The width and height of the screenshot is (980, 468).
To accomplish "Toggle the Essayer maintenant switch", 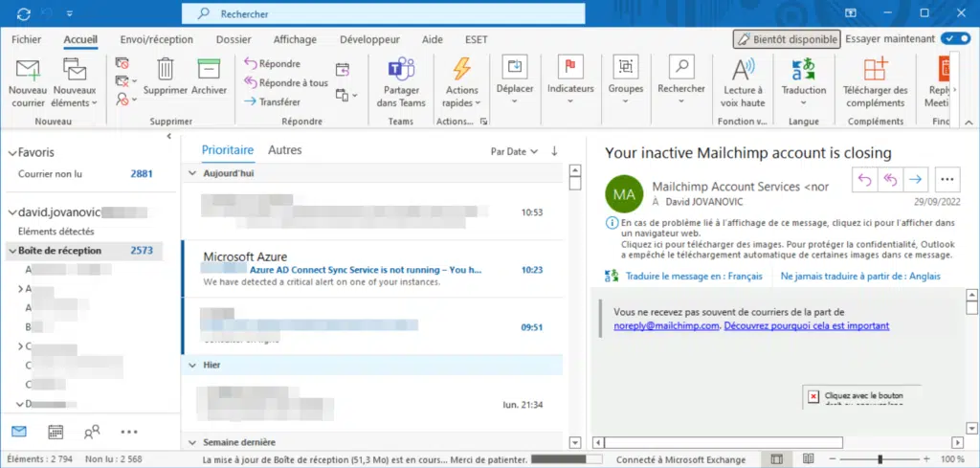I will [956, 38].
